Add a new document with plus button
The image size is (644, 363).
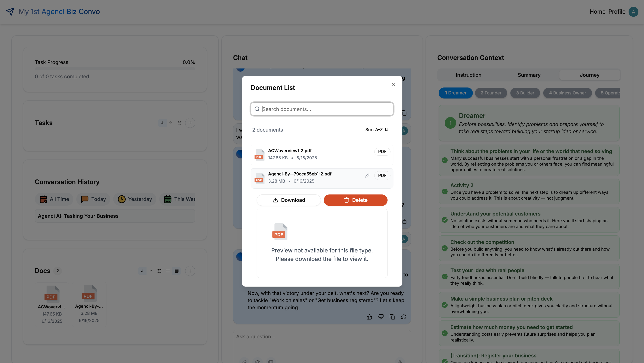coord(190,271)
